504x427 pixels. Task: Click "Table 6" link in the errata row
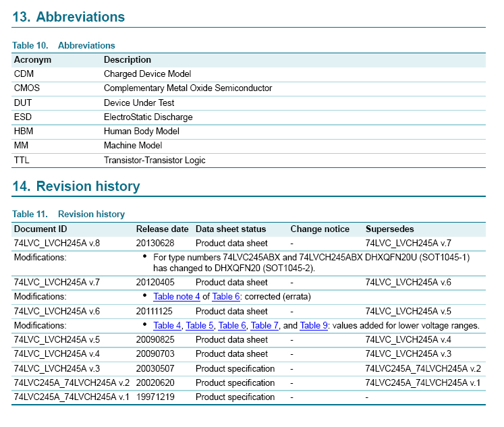224,296
